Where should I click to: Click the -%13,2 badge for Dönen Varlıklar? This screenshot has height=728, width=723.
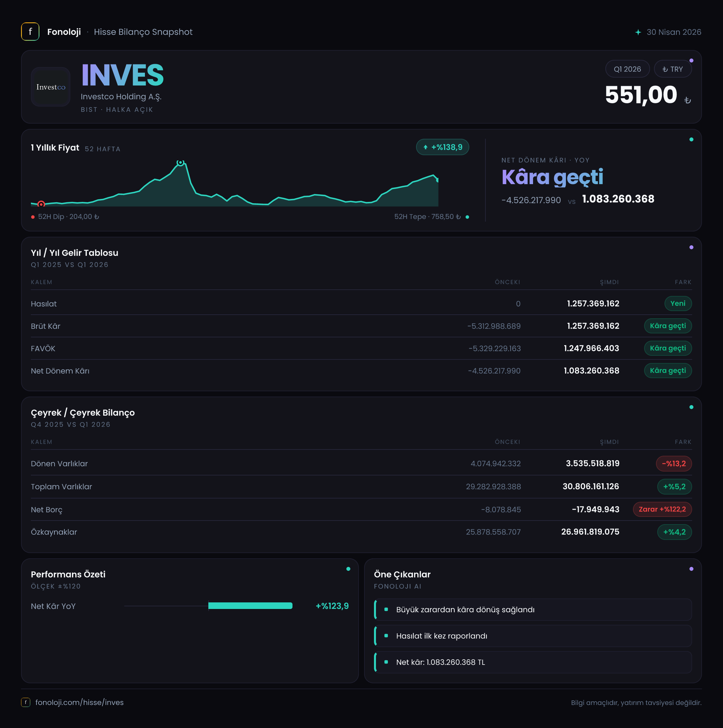tap(674, 464)
